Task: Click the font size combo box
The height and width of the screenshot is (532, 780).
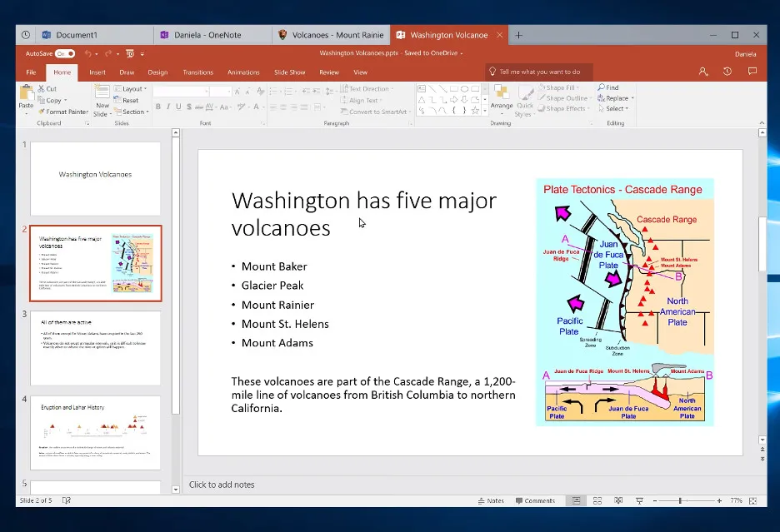Action: 220,92
